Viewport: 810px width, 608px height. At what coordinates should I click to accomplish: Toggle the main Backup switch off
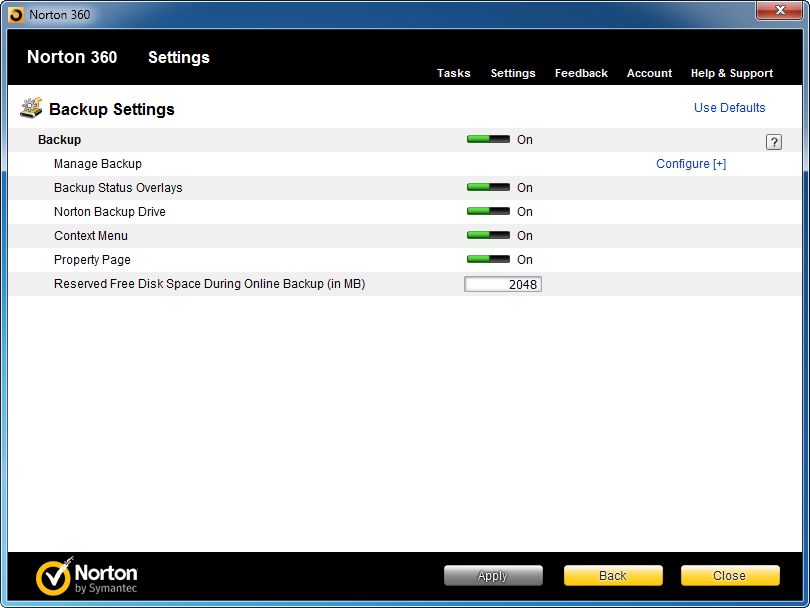click(488, 139)
